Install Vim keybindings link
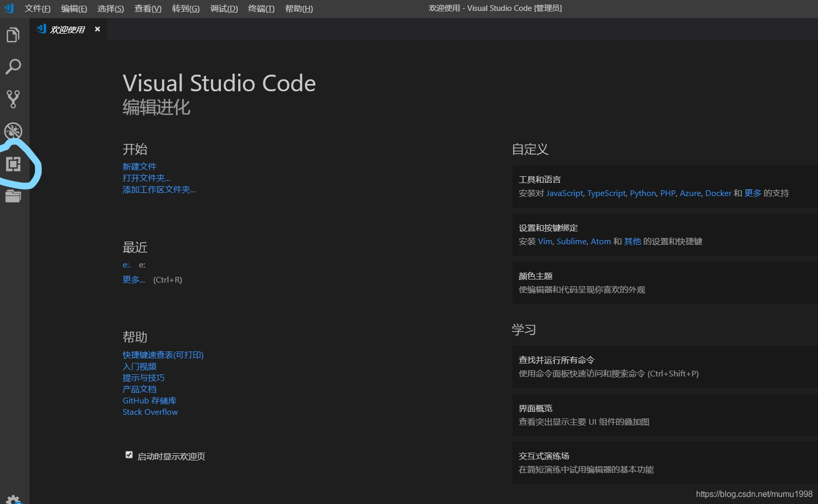The image size is (818, 504). tap(545, 241)
